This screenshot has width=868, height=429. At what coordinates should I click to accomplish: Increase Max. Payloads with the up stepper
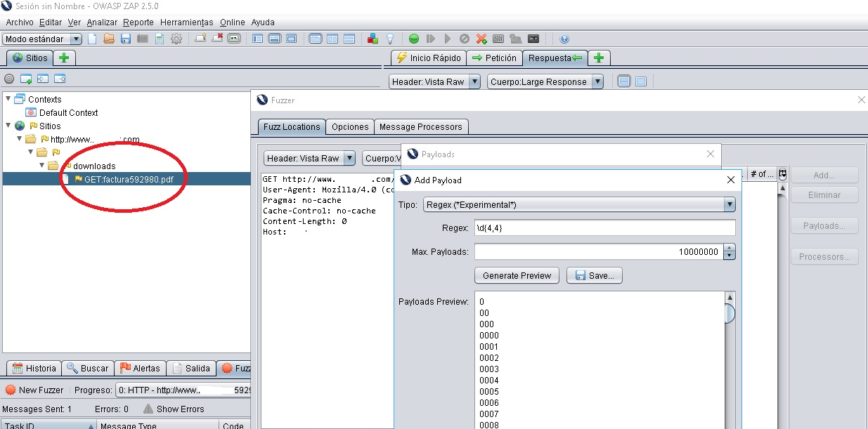coord(730,248)
